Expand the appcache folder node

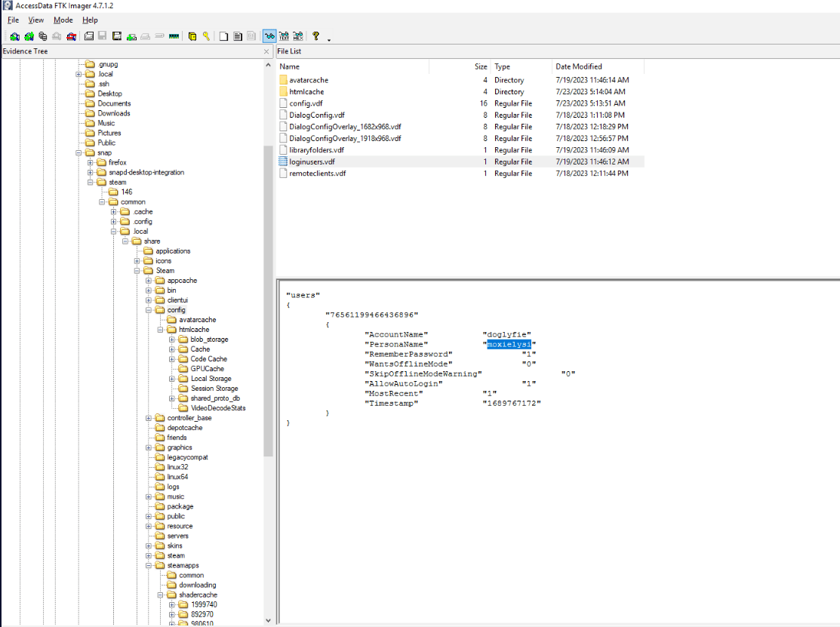[149, 281]
